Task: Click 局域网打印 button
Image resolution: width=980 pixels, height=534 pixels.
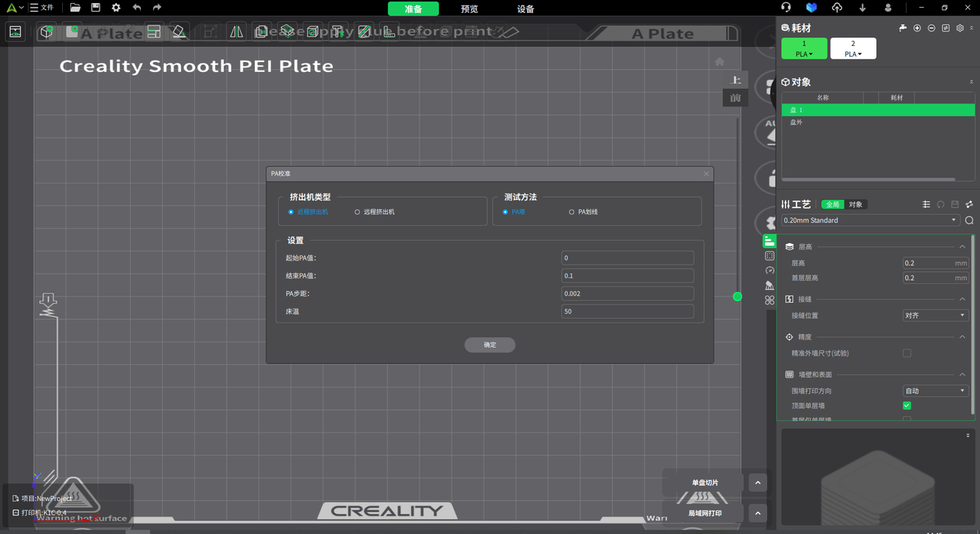Action: [705, 513]
